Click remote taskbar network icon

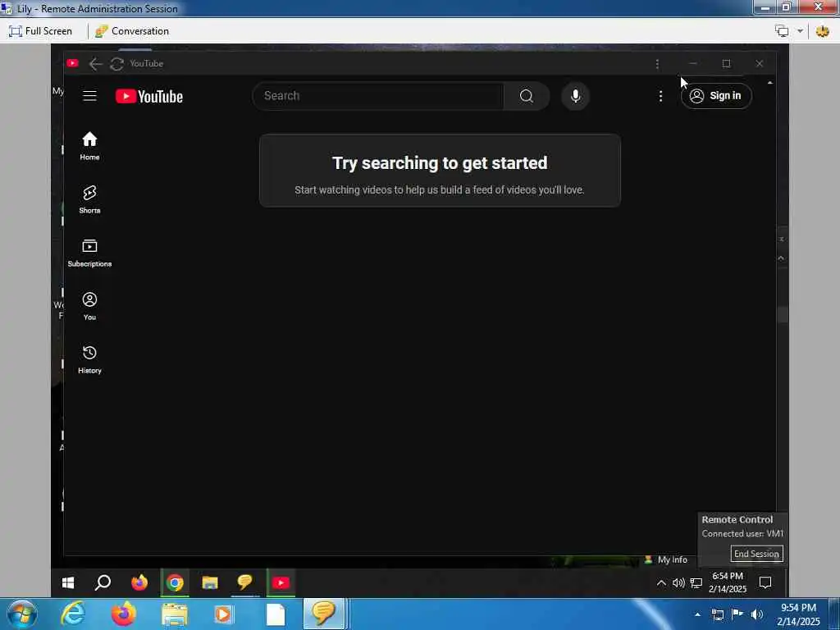[696, 583]
